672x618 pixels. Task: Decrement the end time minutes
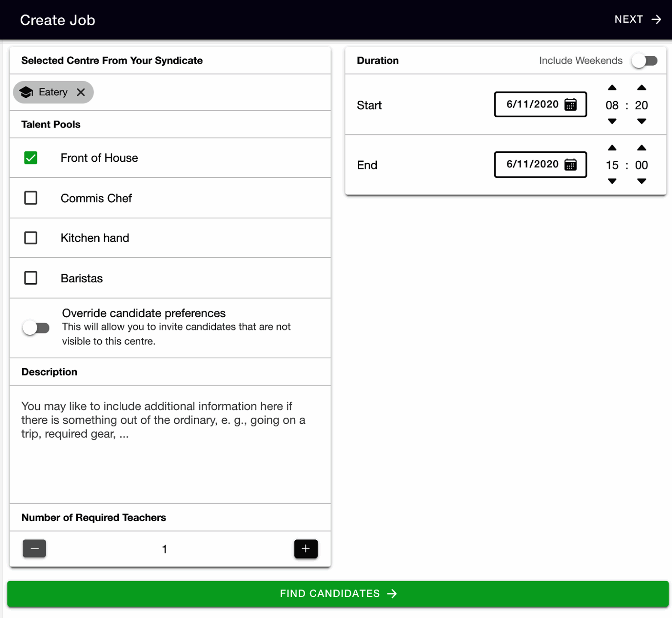tap(642, 181)
